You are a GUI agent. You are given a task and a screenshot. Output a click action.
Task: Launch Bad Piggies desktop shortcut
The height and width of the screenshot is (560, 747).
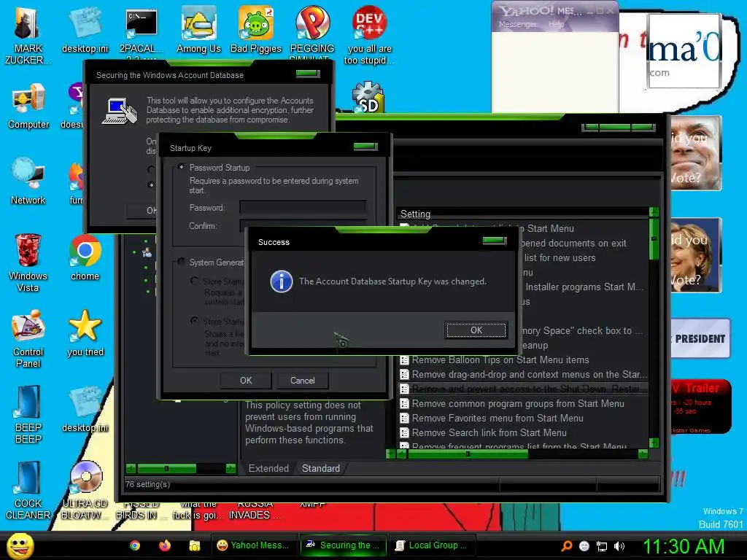pyautogui.click(x=256, y=29)
